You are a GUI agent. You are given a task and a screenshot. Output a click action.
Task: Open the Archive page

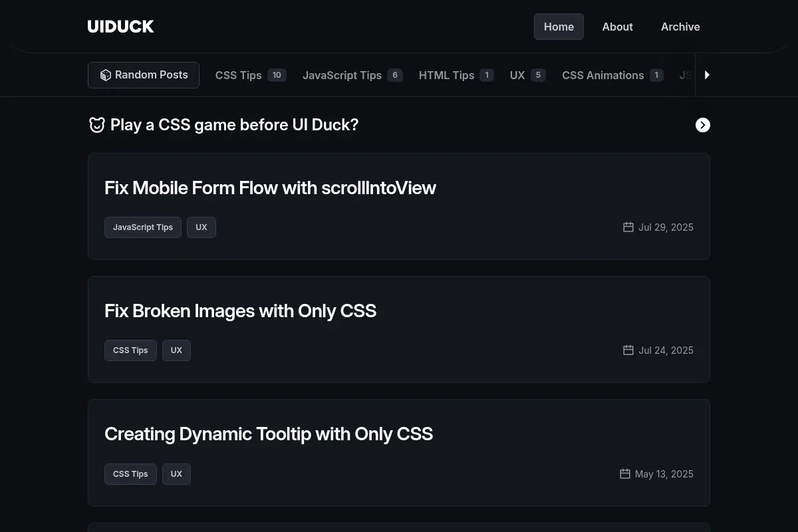tap(680, 27)
